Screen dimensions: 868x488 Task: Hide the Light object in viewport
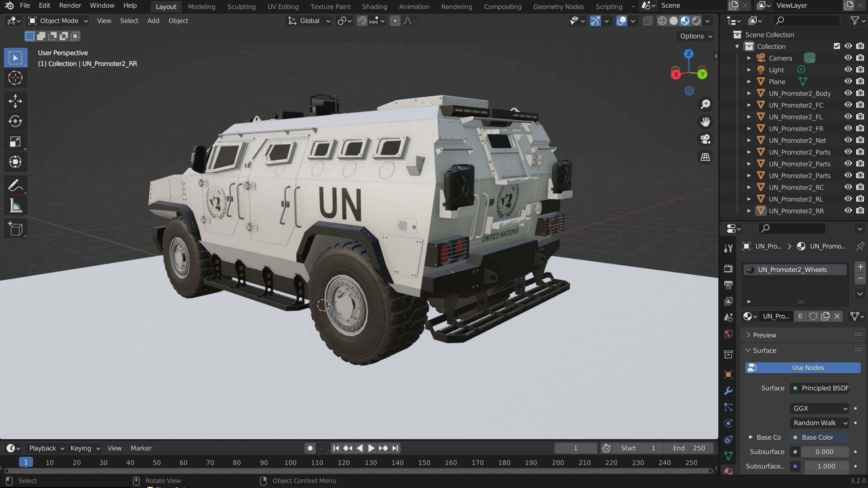tap(848, 70)
